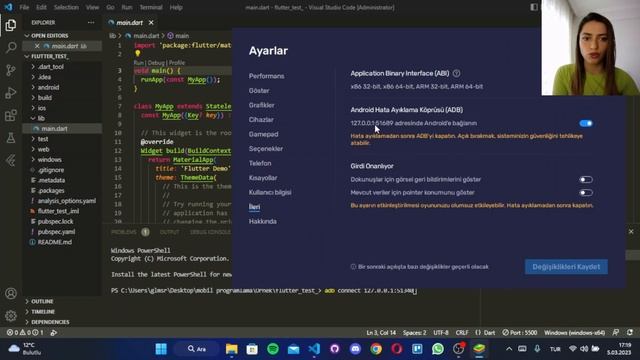Open WhatsApp from taskbar

click(x=438, y=349)
